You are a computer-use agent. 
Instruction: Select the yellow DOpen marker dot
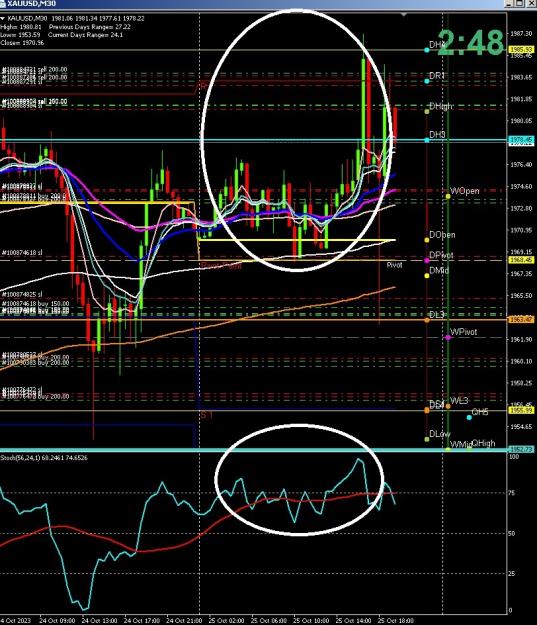(427, 240)
